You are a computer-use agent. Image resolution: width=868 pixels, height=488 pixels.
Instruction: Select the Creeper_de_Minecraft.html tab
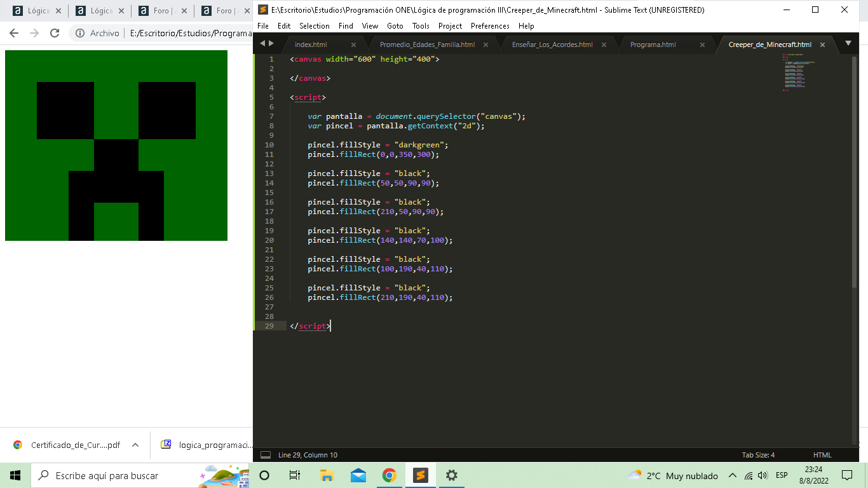pyautogui.click(x=770, y=44)
